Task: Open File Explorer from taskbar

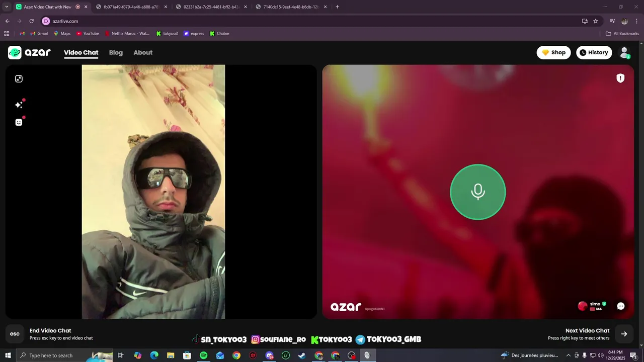Action: point(171,355)
